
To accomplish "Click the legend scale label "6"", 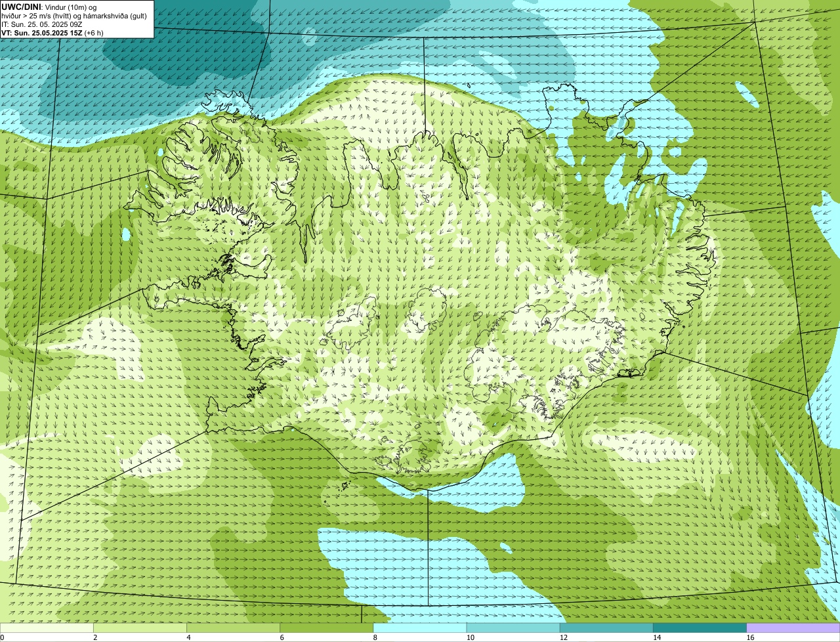I will pyautogui.click(x=282, y=637).
